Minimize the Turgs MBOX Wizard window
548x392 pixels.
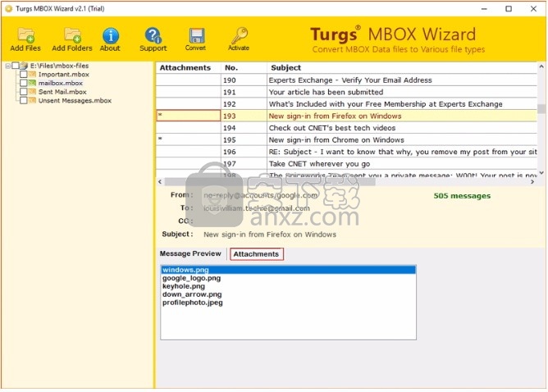(484, 9)
